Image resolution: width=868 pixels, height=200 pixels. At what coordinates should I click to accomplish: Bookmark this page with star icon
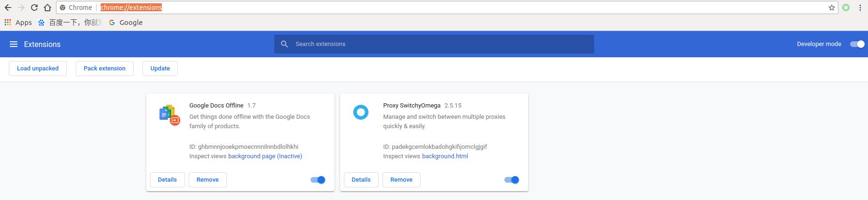pos(831,8)
